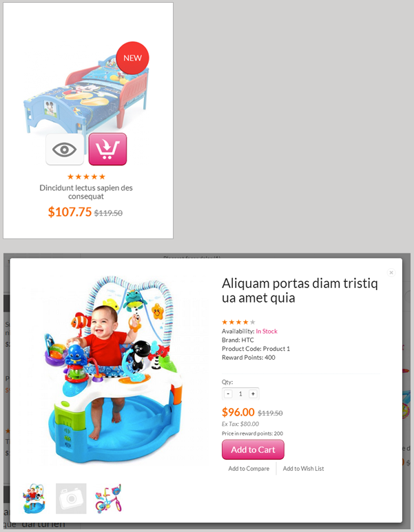Viewport: 414px width, 532px height.
Task: Click the quantity input field
Action: point(240,393)
